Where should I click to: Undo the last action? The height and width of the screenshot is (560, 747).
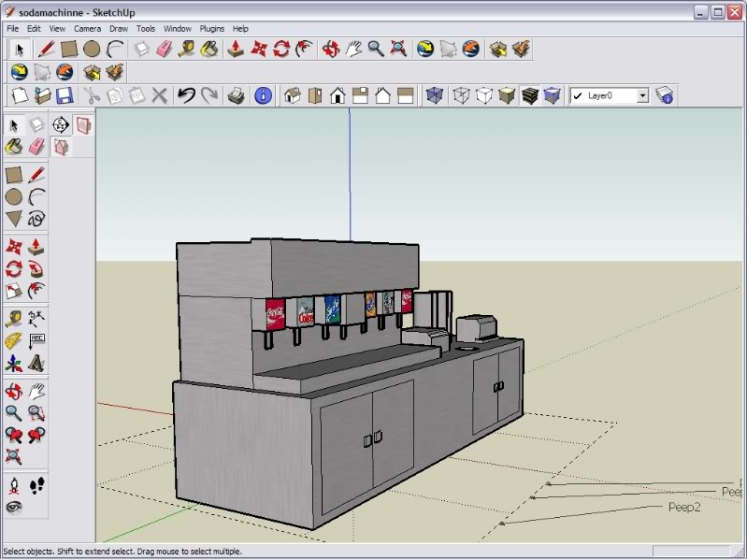186,95
